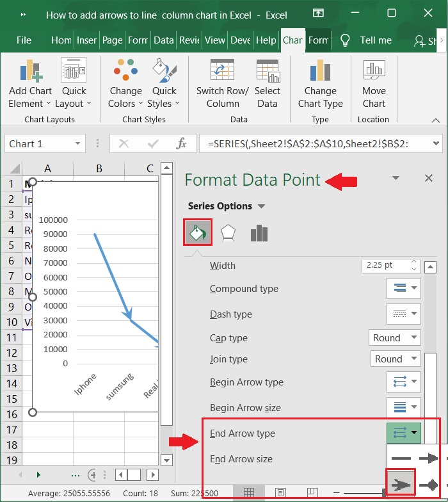The width and height of the screenshot is (448, 502).
Task: Click the insert function fx icon
Action: click(x=182, y=144)
